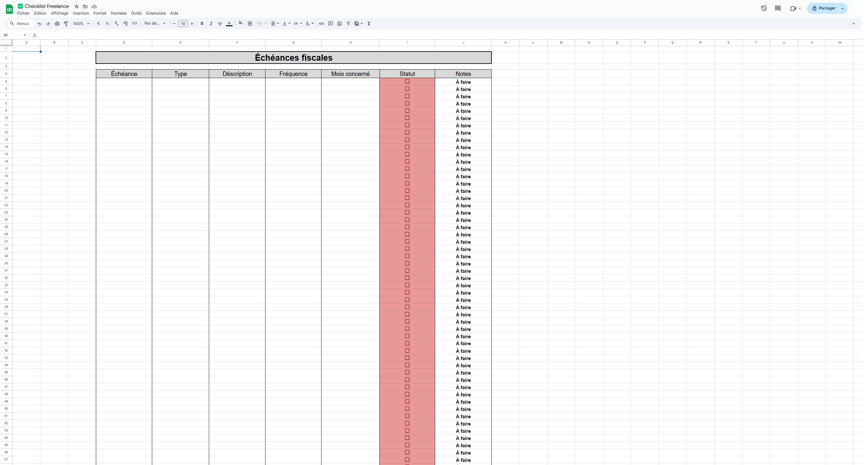Open more number formats (123)
Screen dimensions: 868x465
[x=134, y=24]
